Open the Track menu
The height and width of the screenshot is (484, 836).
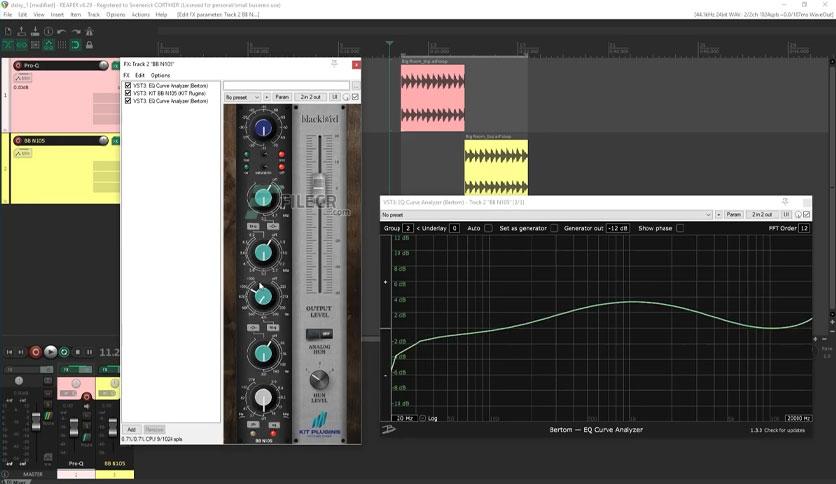93,14
